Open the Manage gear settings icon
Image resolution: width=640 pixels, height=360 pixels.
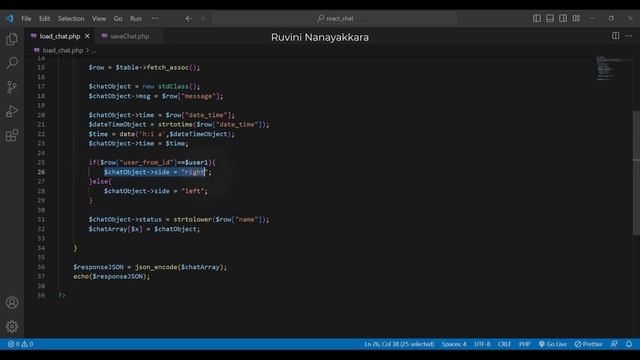coord(12,326)
